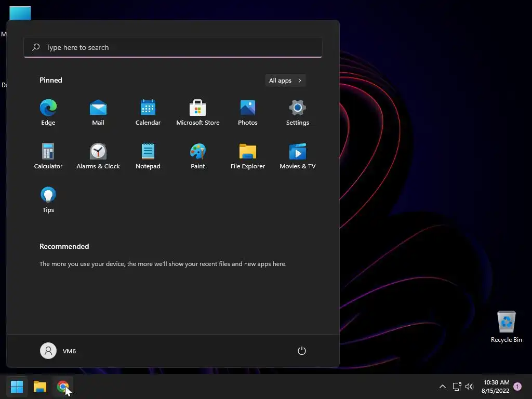Screen dimensions: 532x399
Task: Open pinned File Explorer in Start menu
Action: coord(248,156)
